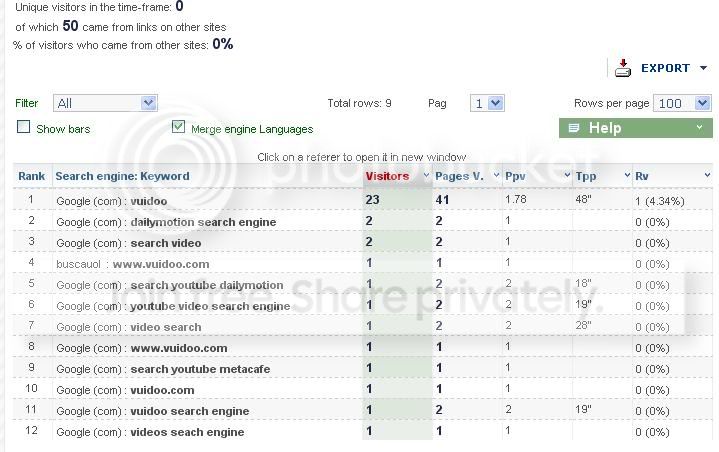Click the Ppv column sort arrow
The image size is (719, 452).
coord(567,175)
